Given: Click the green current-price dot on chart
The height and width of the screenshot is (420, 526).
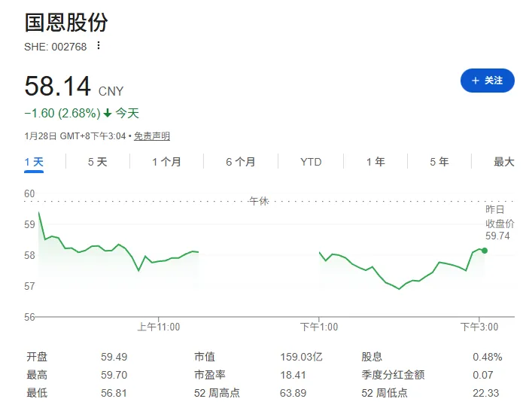Looking at the screenshot, I should tap(485, 250).
